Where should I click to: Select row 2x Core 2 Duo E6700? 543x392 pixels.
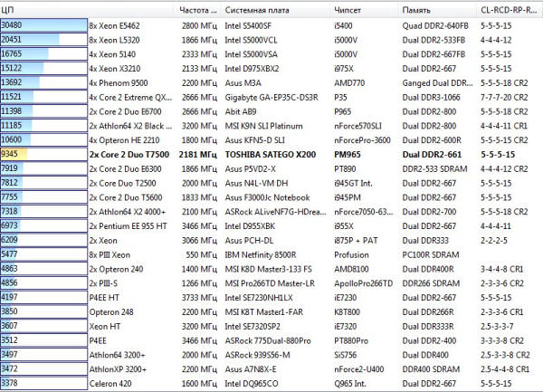[x=271, y=111]
